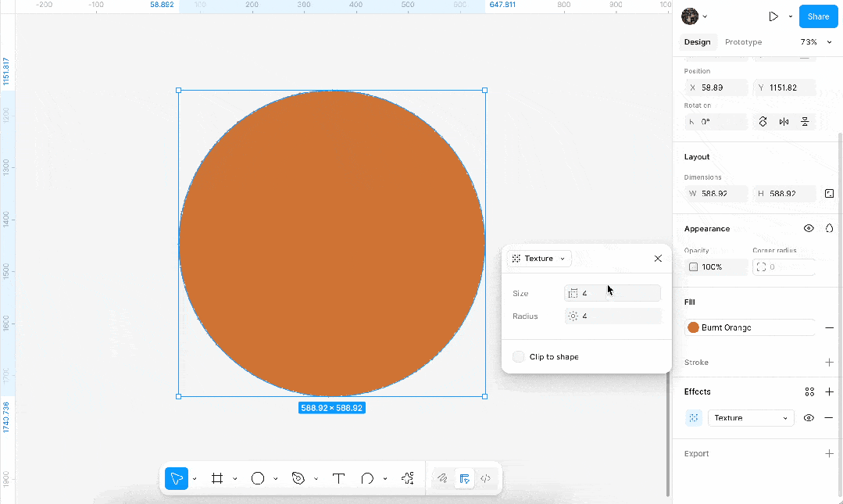Toggle Texture effect visibility
Image resolution: width=843 pixels, height=504 pixels.
(x=809, y=418)
